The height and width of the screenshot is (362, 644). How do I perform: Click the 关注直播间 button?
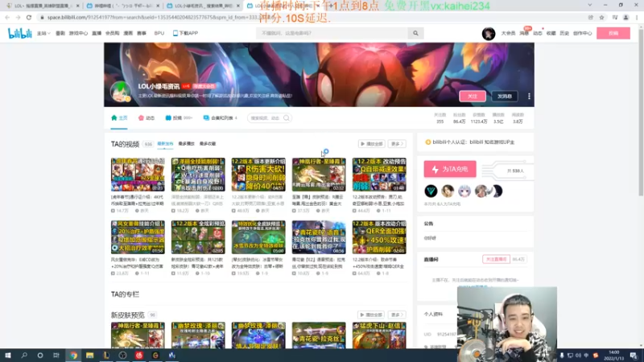tap(496, 259)
